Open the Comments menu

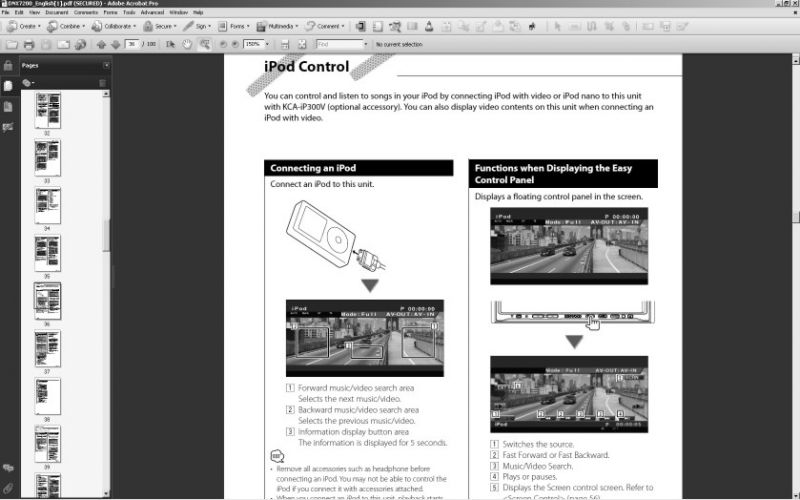(86, 12)
